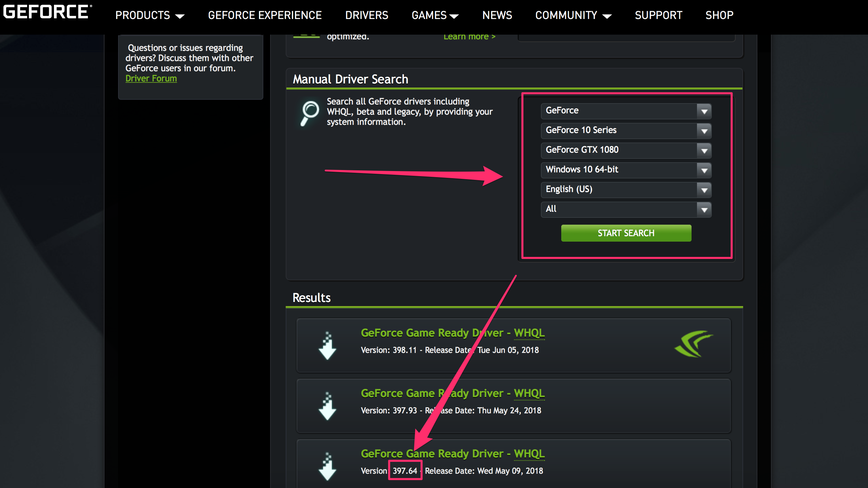Open the Windows 10 64-bit OS dropdown
The image size is (868, 488).
(626, 170)
